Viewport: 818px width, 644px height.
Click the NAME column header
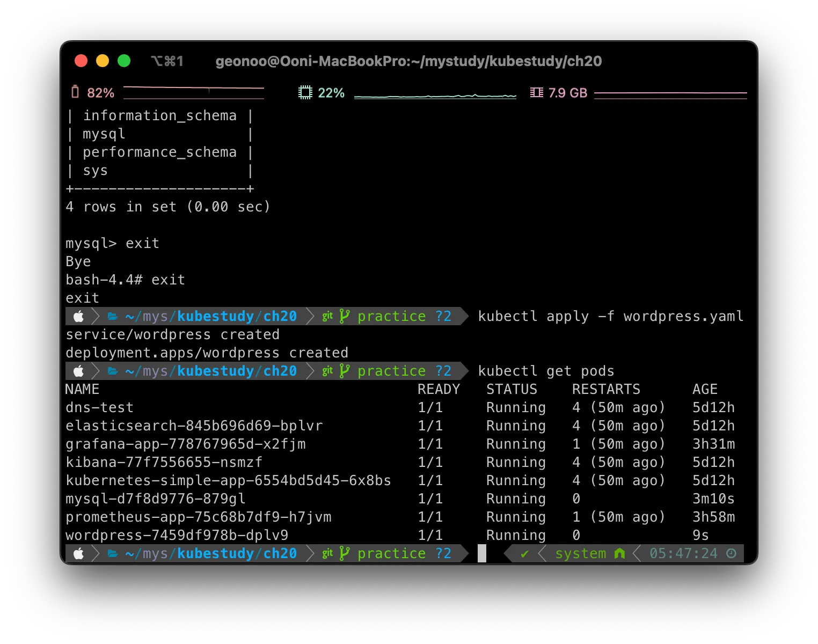pos(83,390)
